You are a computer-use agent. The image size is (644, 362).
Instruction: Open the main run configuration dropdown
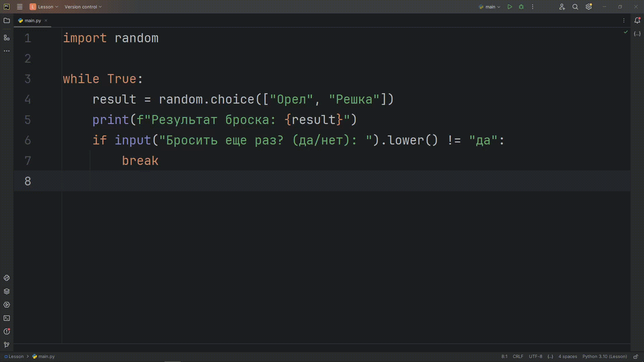[490, 7]
